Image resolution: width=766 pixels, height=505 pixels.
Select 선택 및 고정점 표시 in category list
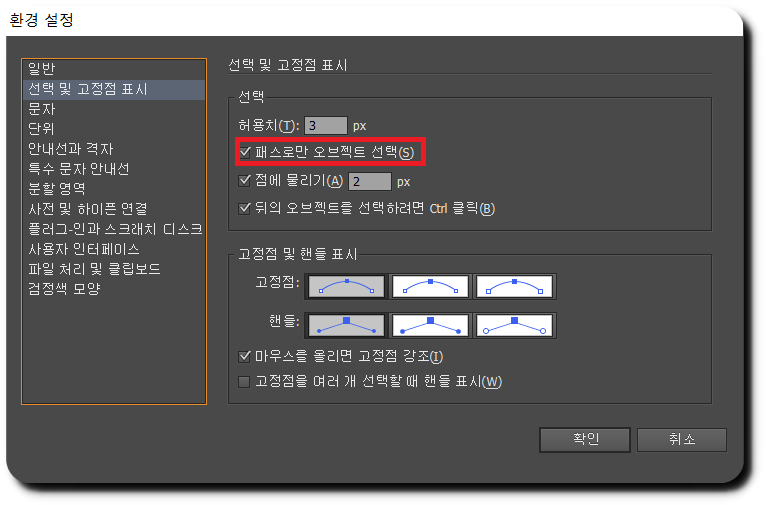(114, 89)
